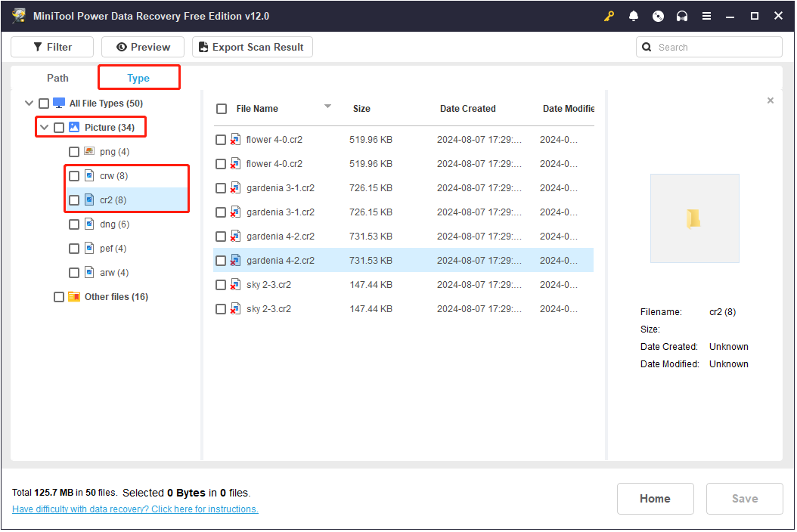Tick the cr2 (8) checkbox
Viewport: 797px width, 532px height.
74,200
